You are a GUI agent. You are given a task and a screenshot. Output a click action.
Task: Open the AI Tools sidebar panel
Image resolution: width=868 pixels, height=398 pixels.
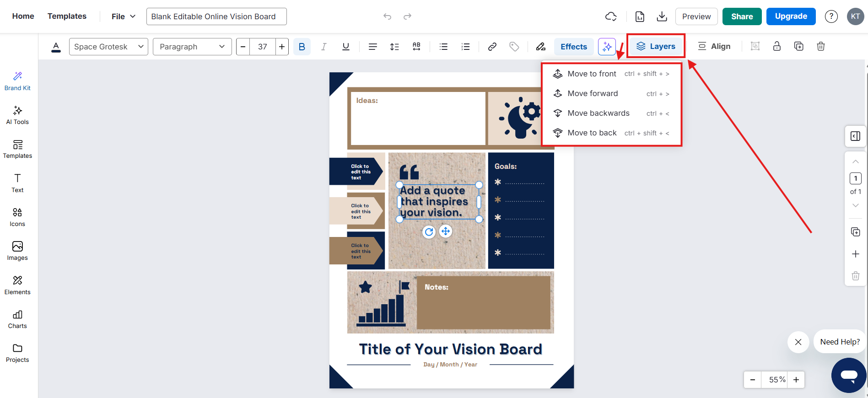[17, 115]
